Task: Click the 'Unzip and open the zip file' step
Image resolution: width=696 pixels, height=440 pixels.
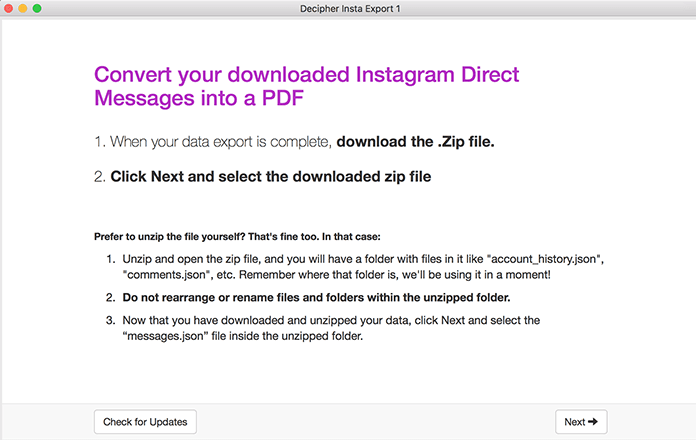Action: tap(363, 267)
